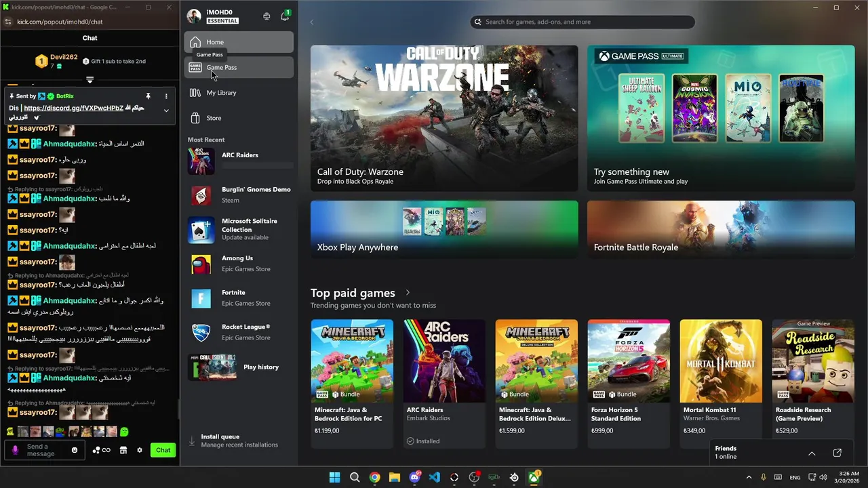Go to Store in the Xbox sidebar
This screenshot has height=488, width=868.
click(x=239, y=118)
